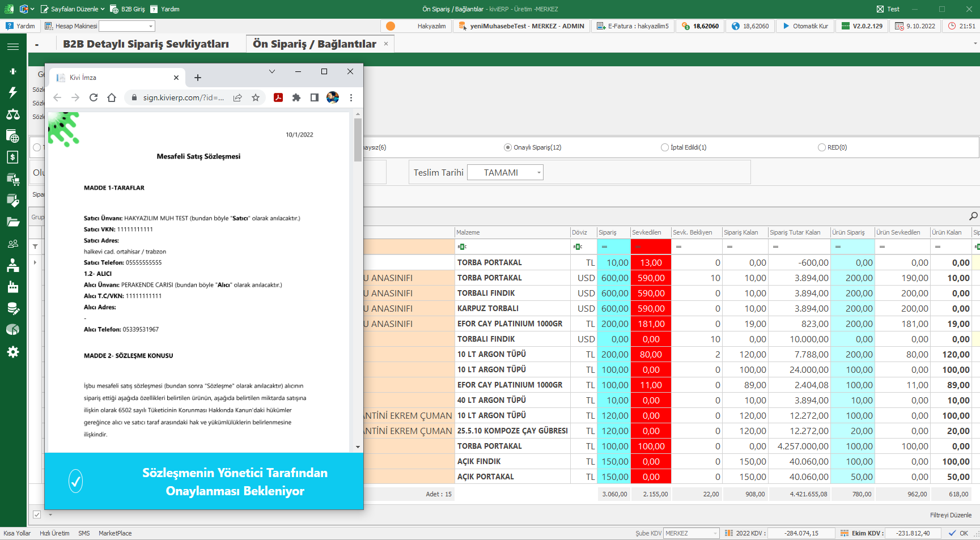Click the hamburger menu icon in sidebar
The width and height of the screenshot is (980, 540).
[x=12, y=46]
